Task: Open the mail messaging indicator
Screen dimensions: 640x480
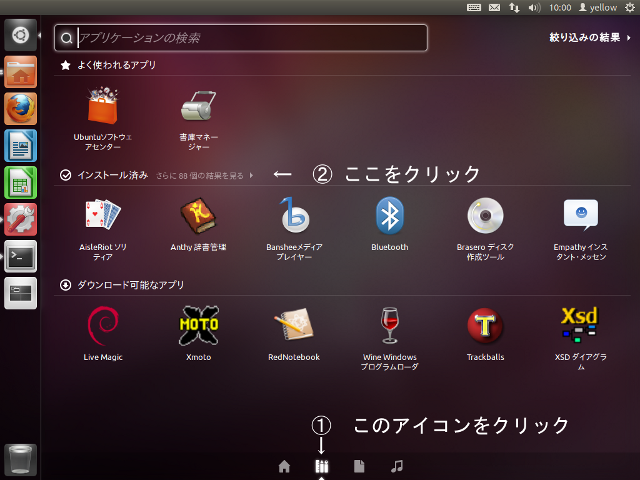Action: pyautogui.click(x=494, y=7)
